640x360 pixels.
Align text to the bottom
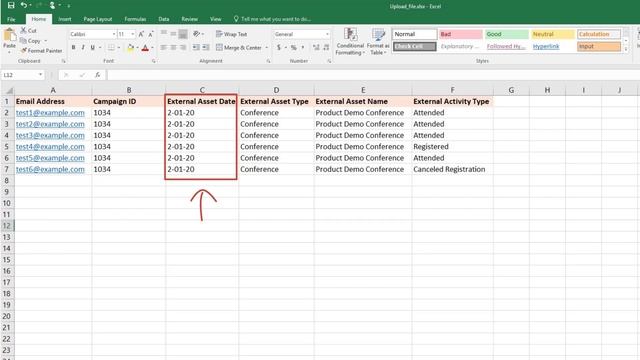point(183,34)
